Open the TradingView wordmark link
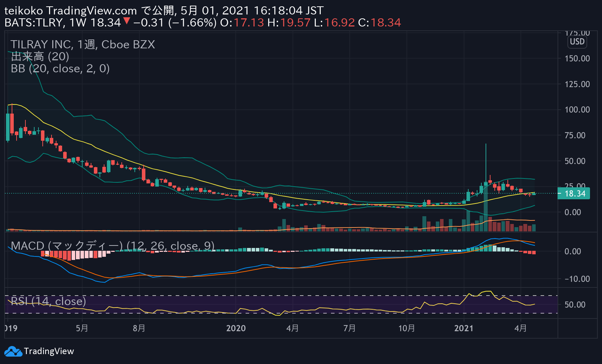The width and height of the screenshot is (602, 364). [x=49, y=351]
